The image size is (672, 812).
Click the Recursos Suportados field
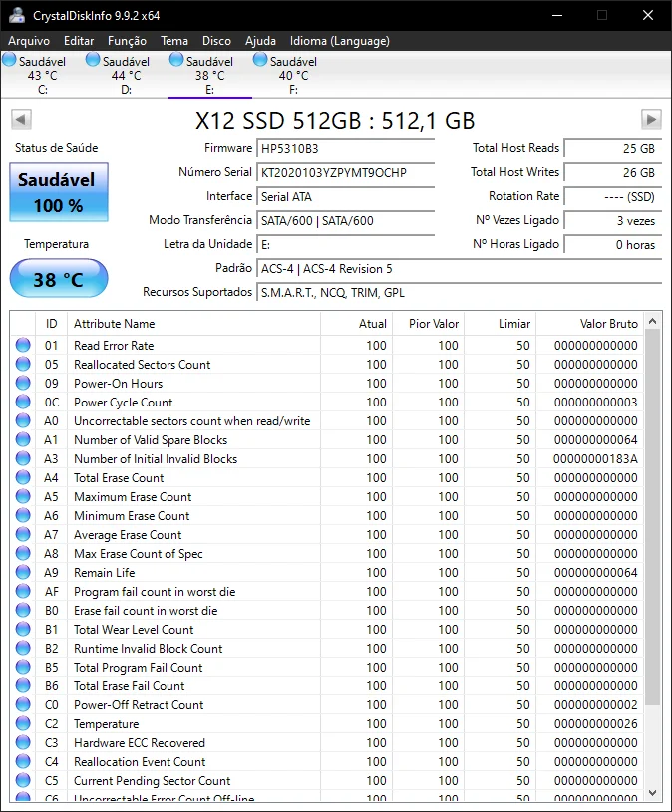pos(459,293)
